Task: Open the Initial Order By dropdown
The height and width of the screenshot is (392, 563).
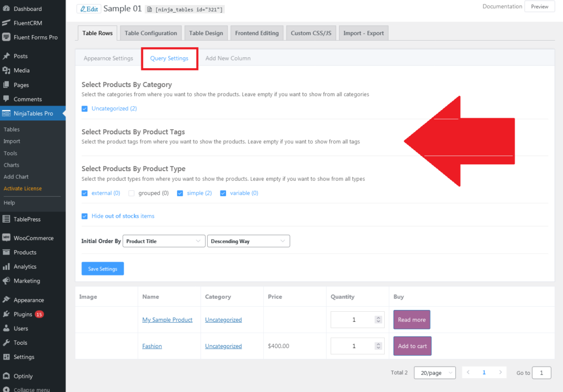Action: tap(163, 241)
